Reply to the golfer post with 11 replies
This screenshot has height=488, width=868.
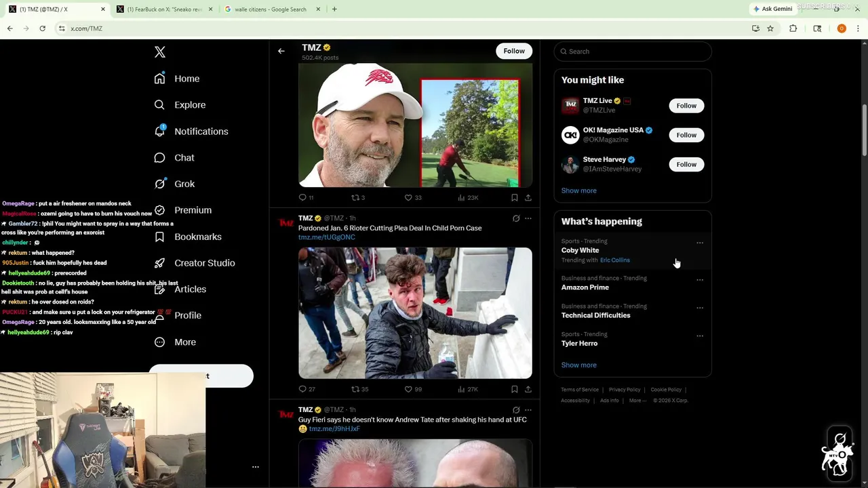click(307, 197)
